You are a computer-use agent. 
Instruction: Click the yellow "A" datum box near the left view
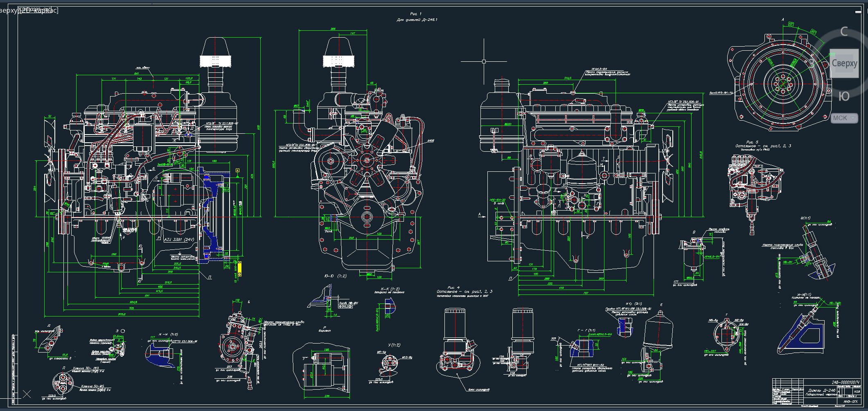click(237, 170)
